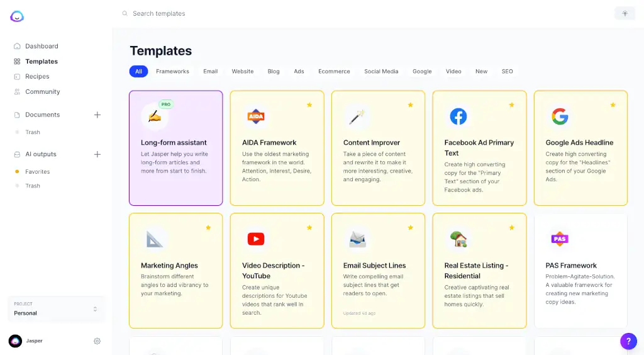
Task: Open the PAS Framework template title
Action: click(x=571, y=266)
